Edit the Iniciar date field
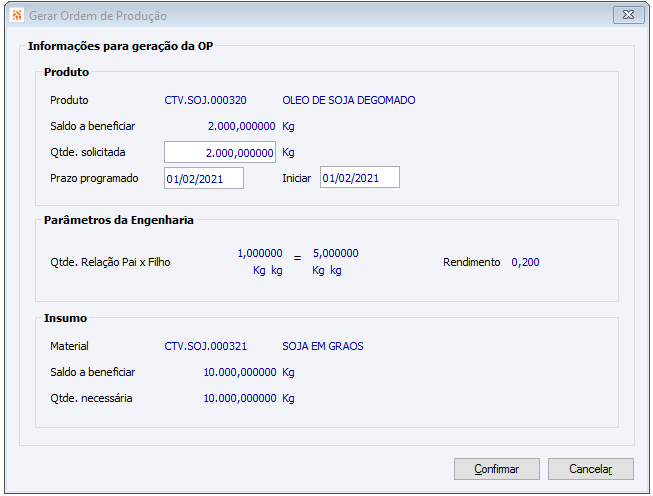This screenshot has width=653, height=496. coord(360,177)
